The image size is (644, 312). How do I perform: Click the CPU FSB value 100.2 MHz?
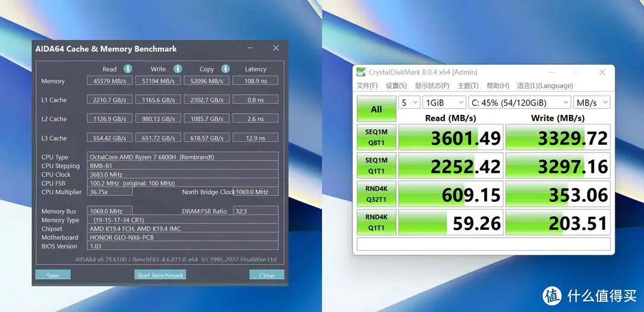click(183, 183)
